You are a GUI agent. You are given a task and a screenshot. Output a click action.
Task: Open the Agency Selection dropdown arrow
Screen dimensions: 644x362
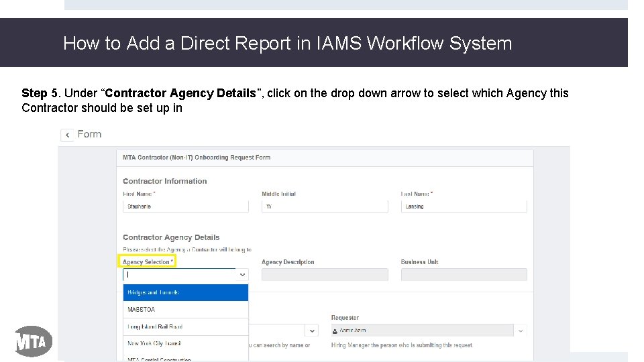pyautogui.click(x=242, y=275)
